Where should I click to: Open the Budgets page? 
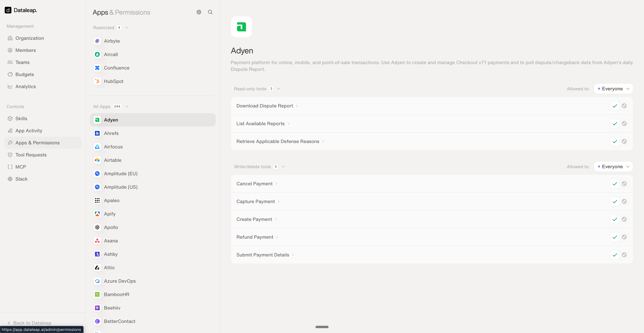click(x=43, y=74)
